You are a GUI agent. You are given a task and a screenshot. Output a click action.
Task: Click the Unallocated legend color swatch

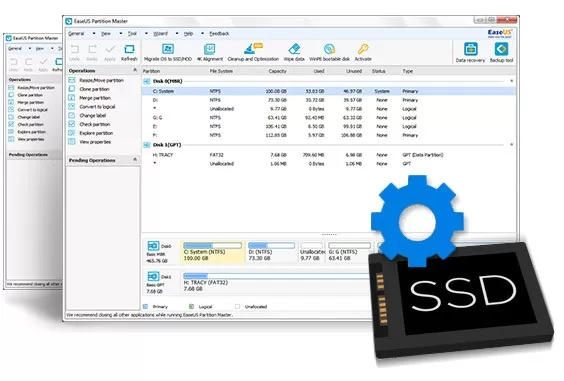pyautogui.click(x=237, y=307)
